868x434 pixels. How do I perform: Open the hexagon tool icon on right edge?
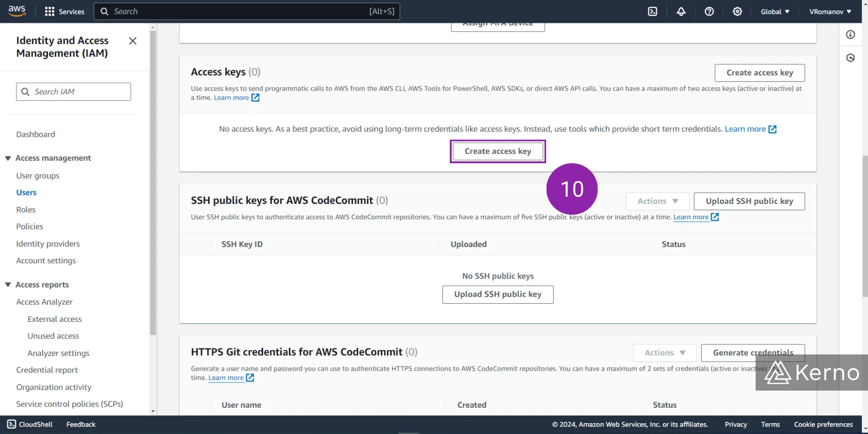[850, 58]
